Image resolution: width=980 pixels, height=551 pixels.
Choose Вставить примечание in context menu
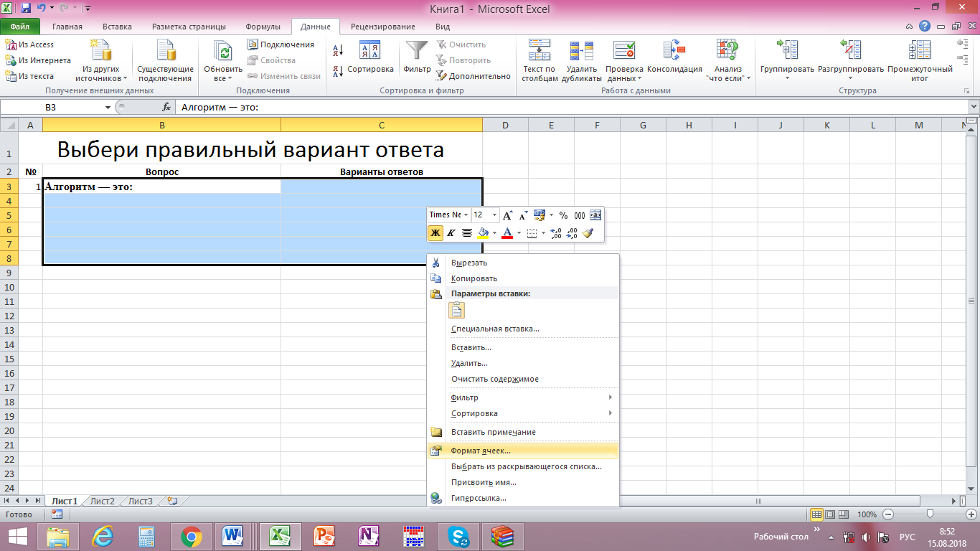[x=523, y=432]
